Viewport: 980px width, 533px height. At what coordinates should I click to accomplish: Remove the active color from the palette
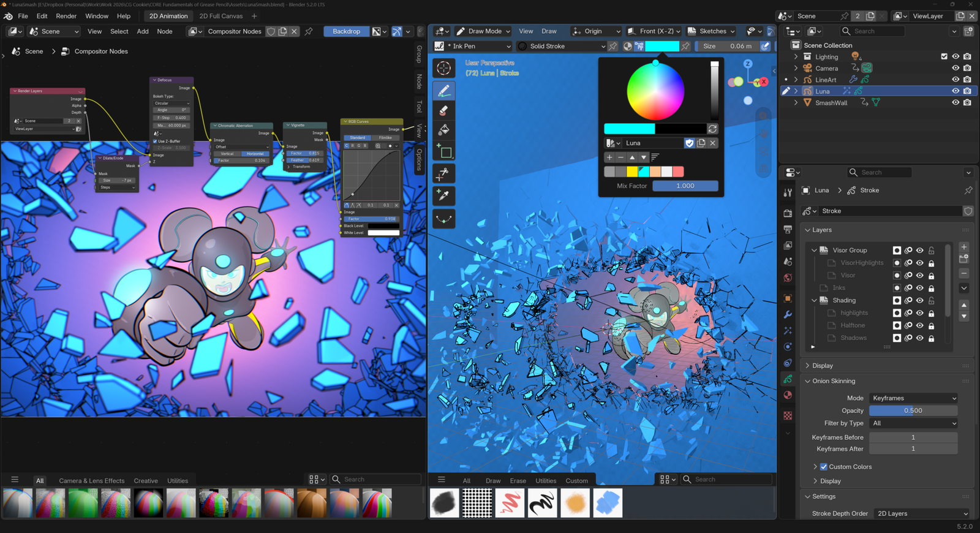click(x=620, y=157)
